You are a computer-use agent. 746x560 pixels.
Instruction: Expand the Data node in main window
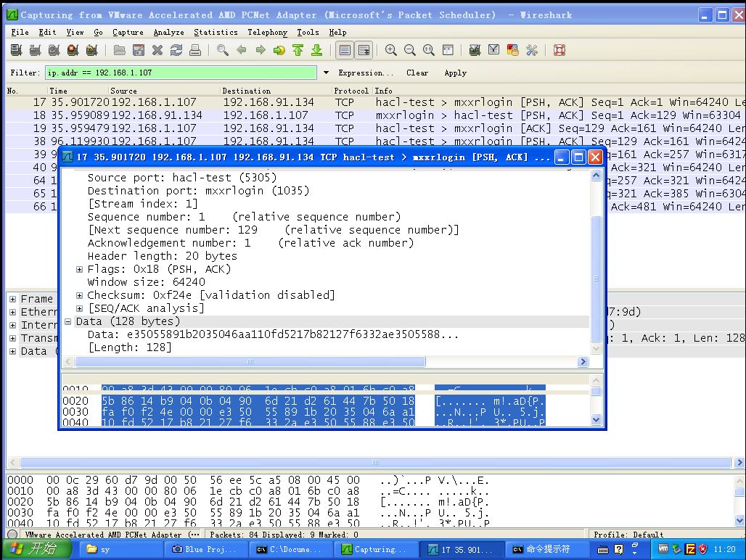coord(13,351)
